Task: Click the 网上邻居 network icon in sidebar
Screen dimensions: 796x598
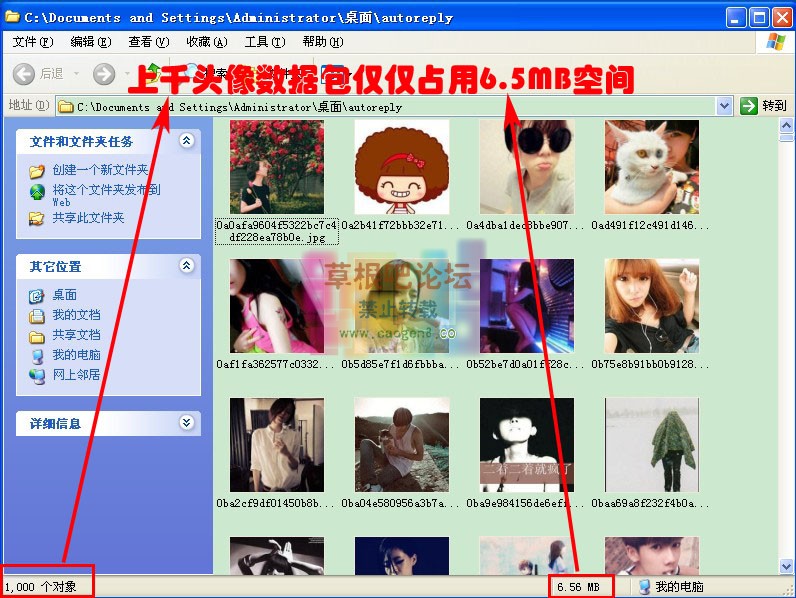Action: [37, 376]
